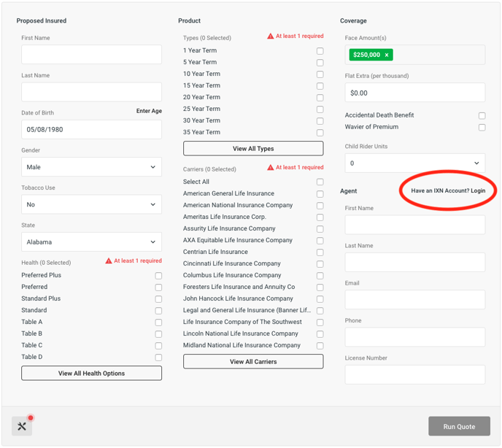
Task: Open the Gender dropdown
Action: click(x=91, y=167)
